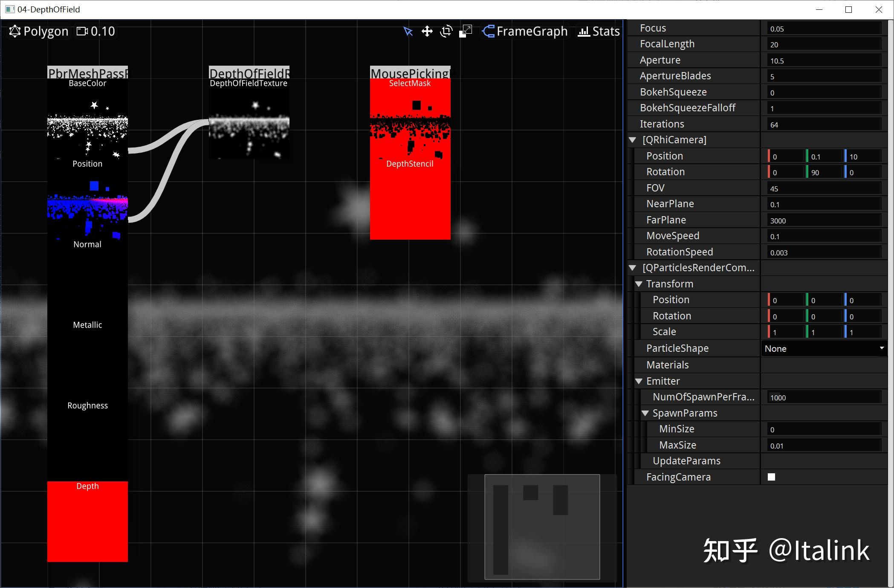This screenshot has height=588, width=894.
Task: Open the ParticleShape dropdown
Action: [824, 348]
